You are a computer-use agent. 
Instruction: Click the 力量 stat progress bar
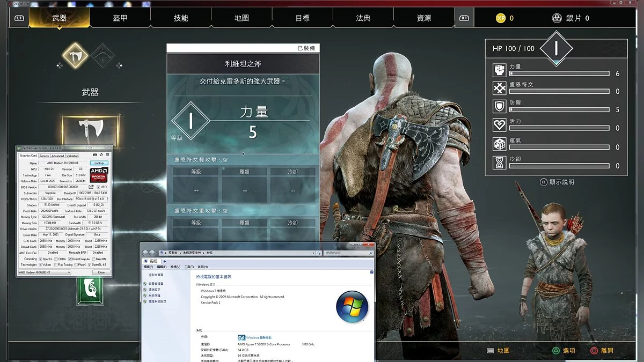click(558, 73)
